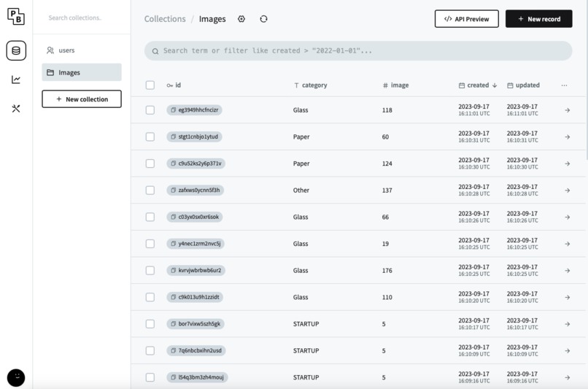588x389 pixels.
Task: Check the stgt1cnbjo1ytud row checkbox
Action: point(150,136)
